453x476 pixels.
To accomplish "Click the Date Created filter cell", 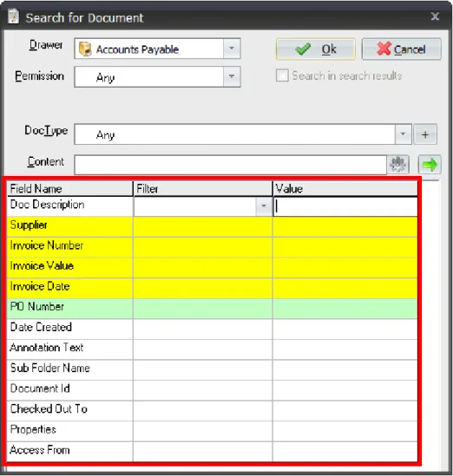I will click(x=203, y=329).
